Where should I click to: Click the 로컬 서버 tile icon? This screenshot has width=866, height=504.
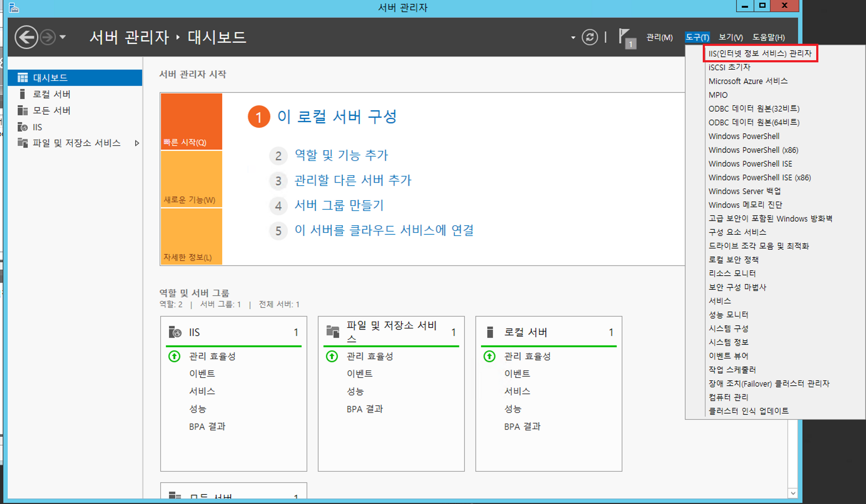point(490,332)
